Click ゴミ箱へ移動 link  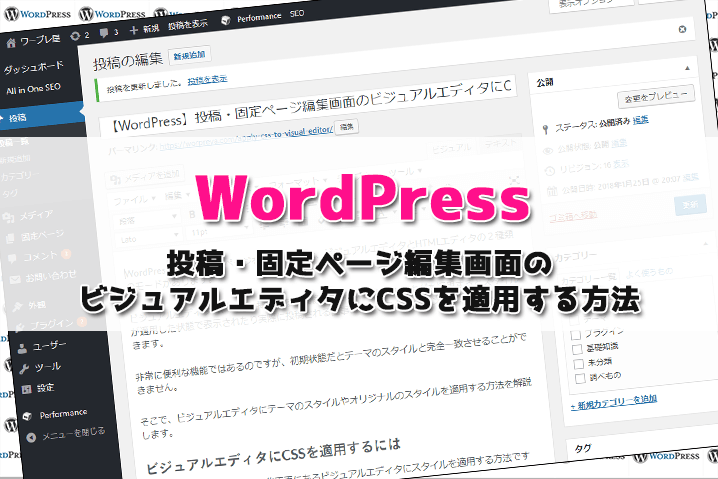point(572,216)
